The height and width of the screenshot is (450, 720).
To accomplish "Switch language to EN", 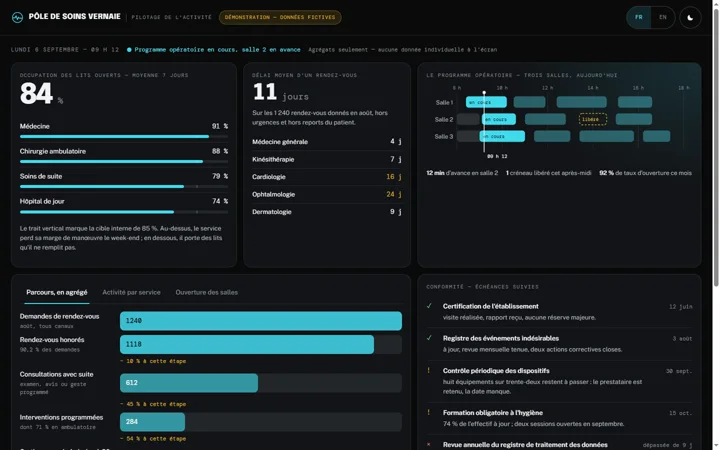I will (x=663, y=17).
